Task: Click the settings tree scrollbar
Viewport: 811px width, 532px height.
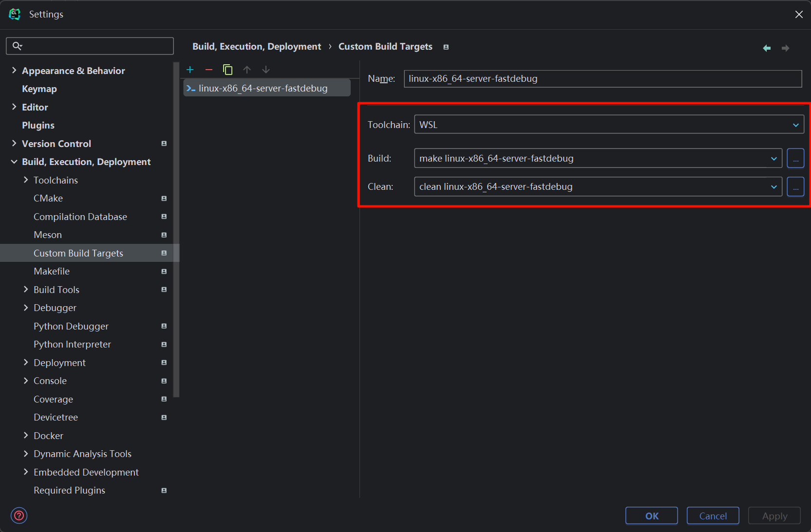Action: click(176, 229)
